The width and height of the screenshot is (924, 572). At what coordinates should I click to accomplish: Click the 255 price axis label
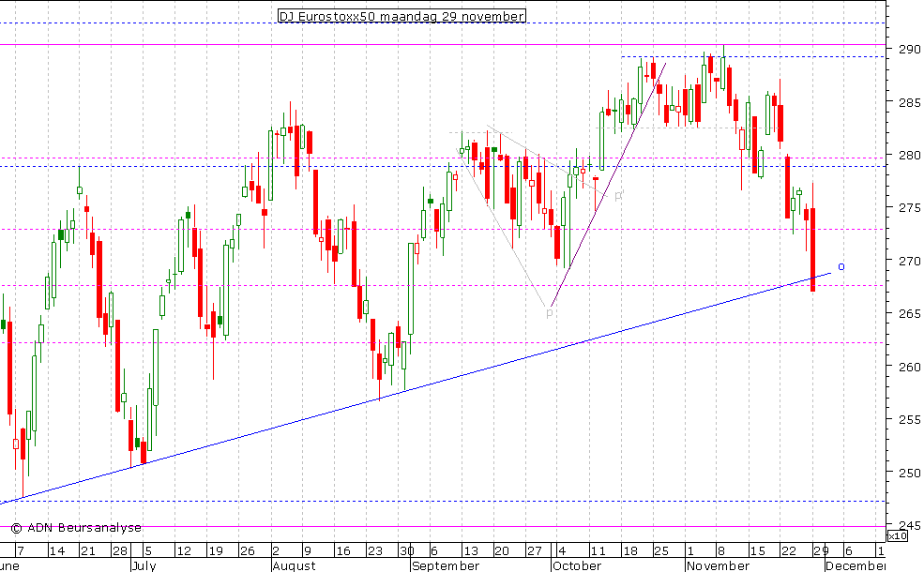[909, 419]
